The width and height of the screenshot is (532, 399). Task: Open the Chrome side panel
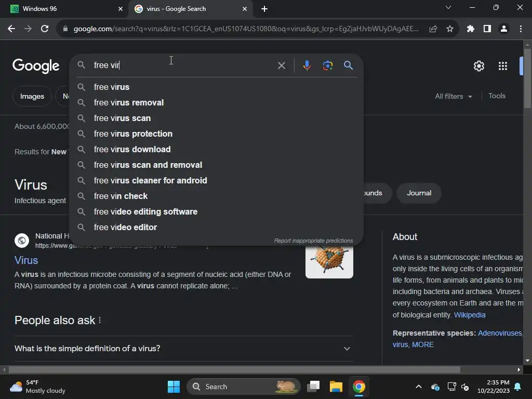(x=487, y=29)
